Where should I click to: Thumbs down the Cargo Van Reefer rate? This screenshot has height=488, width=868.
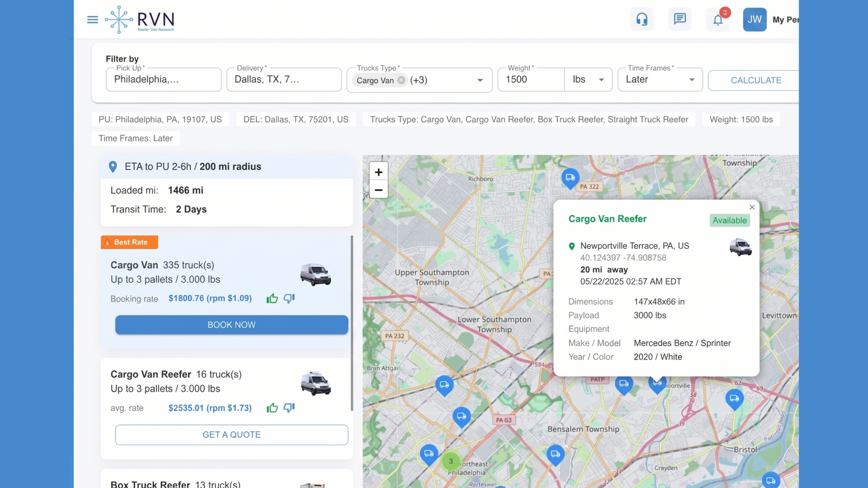[x=289, y=408]
